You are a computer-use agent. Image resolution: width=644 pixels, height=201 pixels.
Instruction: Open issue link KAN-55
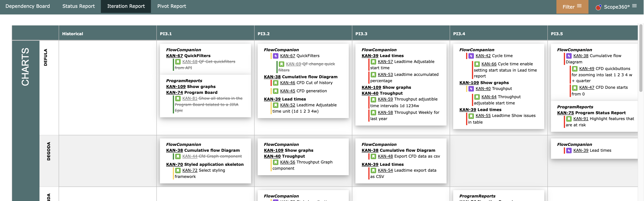tap(483, 116)
